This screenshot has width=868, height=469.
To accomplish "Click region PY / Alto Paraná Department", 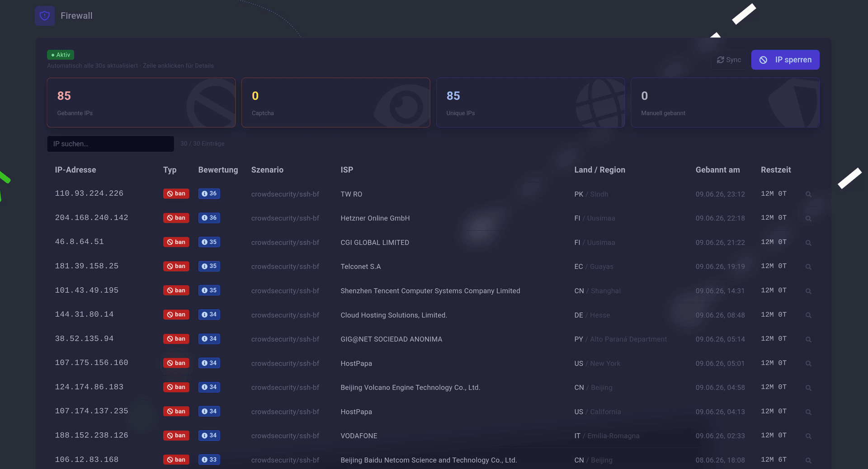I will click(620, 339).
